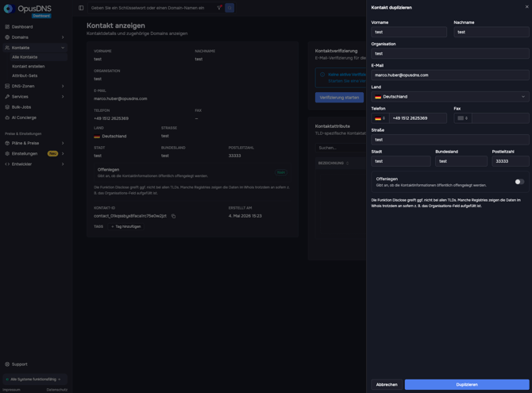Expand the DNS-Zonen chevron
Image resolution: width=532 pixels, height=393 pixels.
(63, 87)
